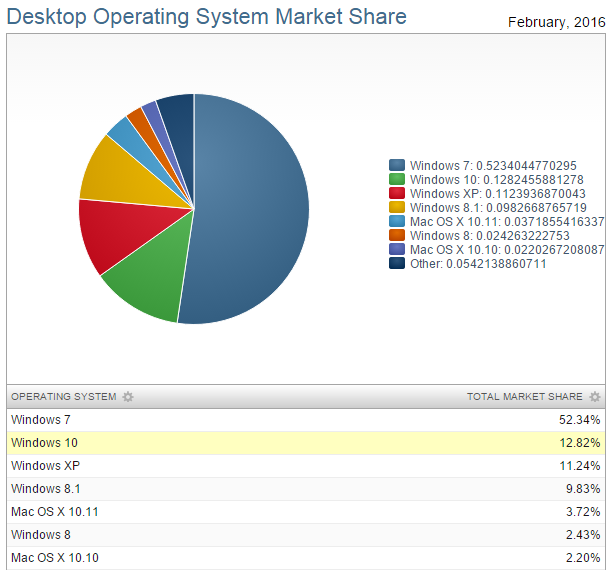
Task: Click the 2.43% market share value
Action: (583, 535)
